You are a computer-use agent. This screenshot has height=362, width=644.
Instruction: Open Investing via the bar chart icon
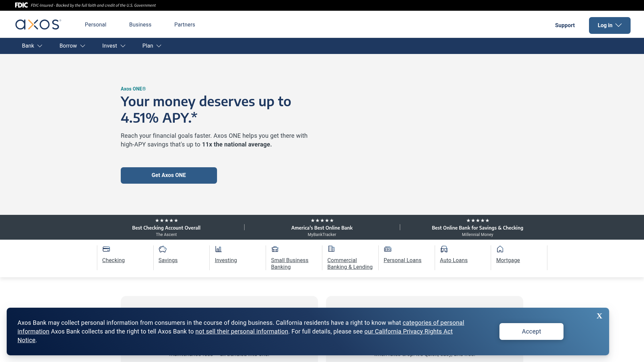218,249
